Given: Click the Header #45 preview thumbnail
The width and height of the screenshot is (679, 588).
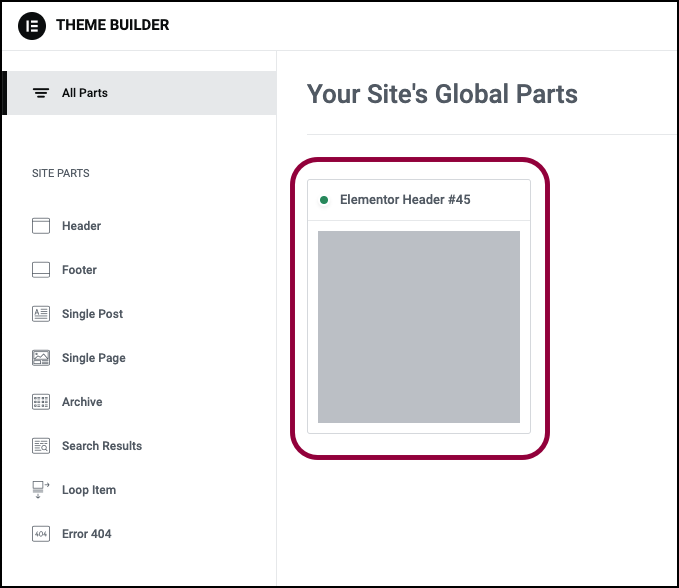Looking at the screenshot, I should (419, 327).
